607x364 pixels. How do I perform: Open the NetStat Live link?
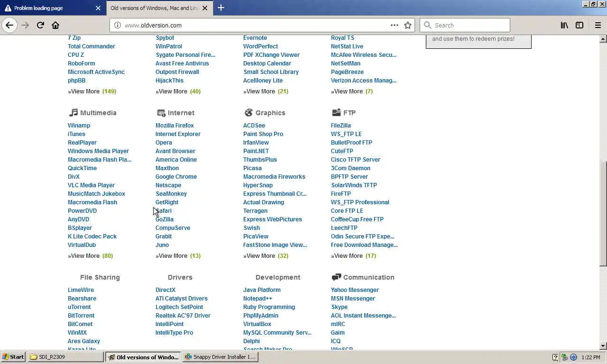[x=347, y=46]
